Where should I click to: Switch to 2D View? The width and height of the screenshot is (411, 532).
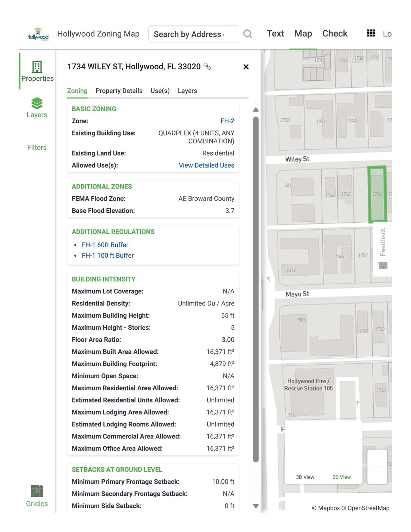pos(341,477)
